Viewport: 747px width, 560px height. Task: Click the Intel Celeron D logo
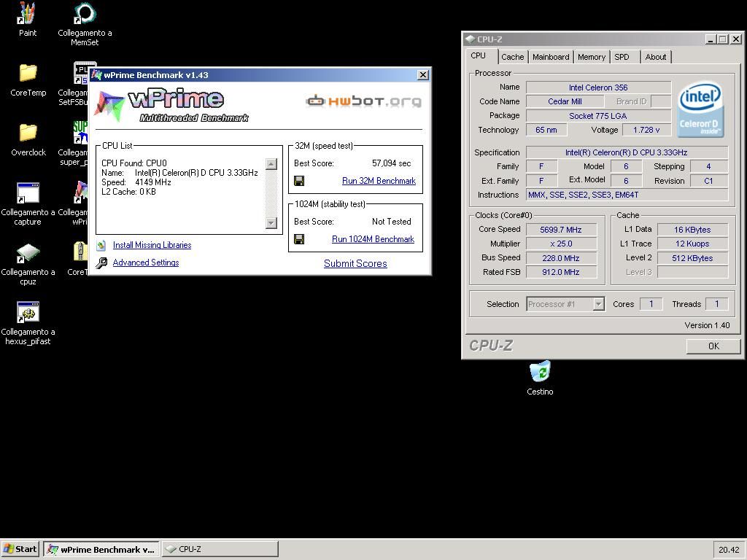coord(700,110)
